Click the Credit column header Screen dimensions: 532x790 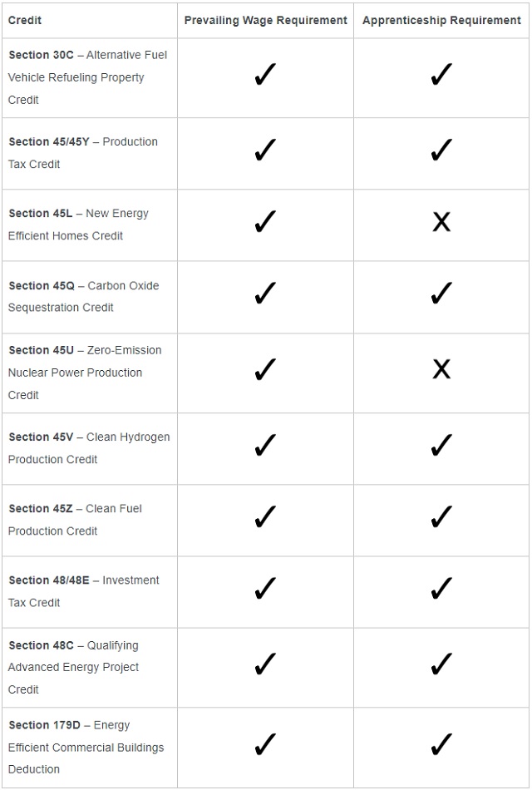pyautogui.click(x=25, y=20)
